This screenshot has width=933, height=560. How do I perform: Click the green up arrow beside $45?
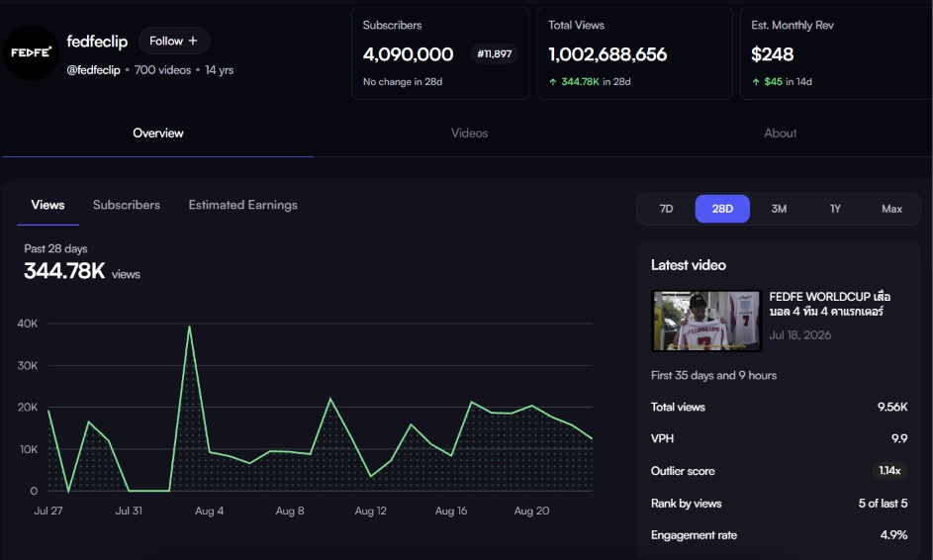(x=756, y=82)
